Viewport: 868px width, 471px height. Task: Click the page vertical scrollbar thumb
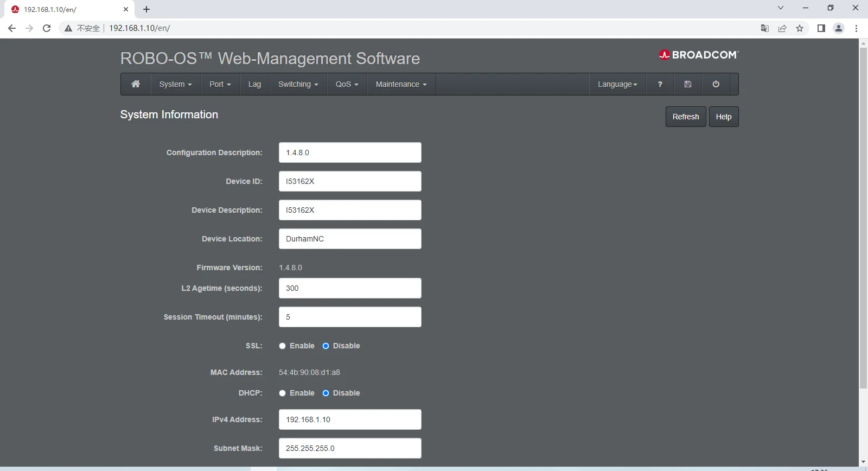(x=863, y=218)
